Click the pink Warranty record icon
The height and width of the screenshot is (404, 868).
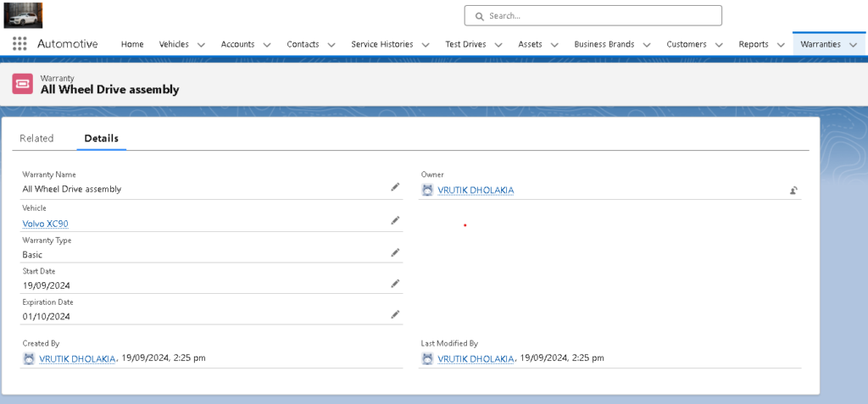click(23, 84)
